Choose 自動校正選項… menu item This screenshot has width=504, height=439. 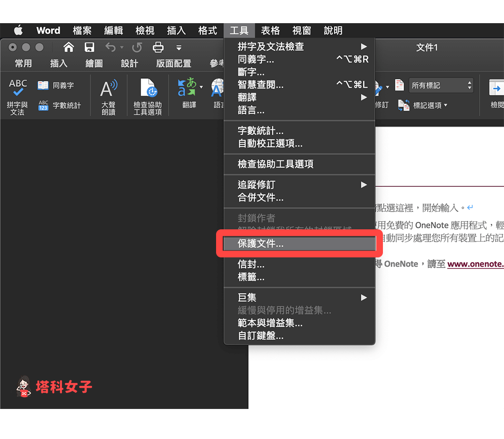pos(300,143)
